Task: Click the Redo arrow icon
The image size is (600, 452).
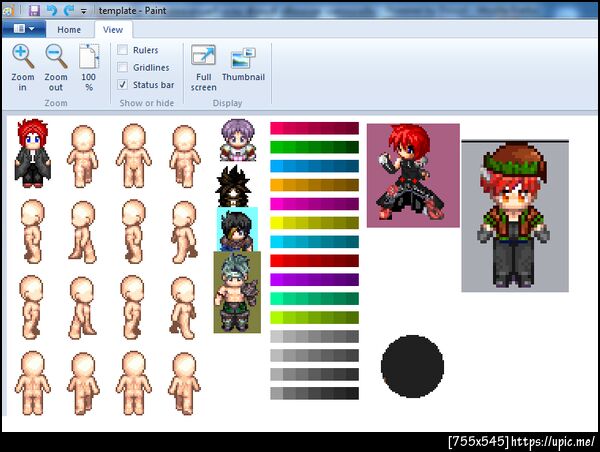Action: click(x=68, y=10)
